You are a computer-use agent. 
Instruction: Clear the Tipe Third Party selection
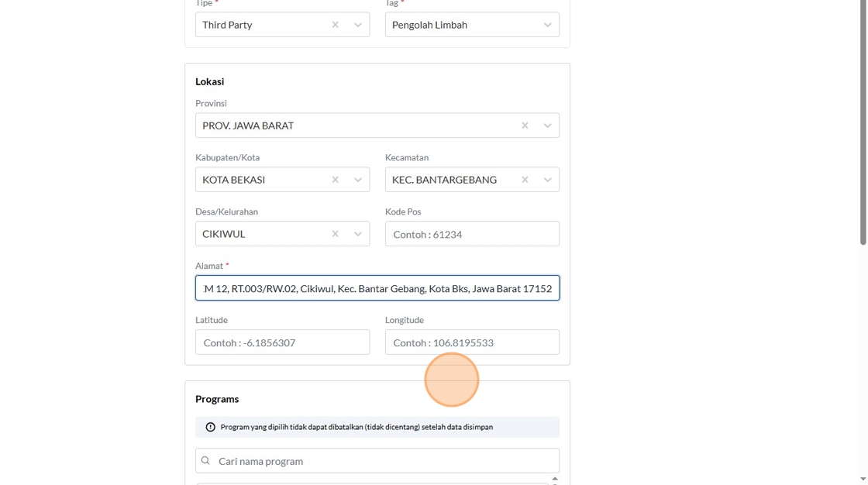pos(335,25)
